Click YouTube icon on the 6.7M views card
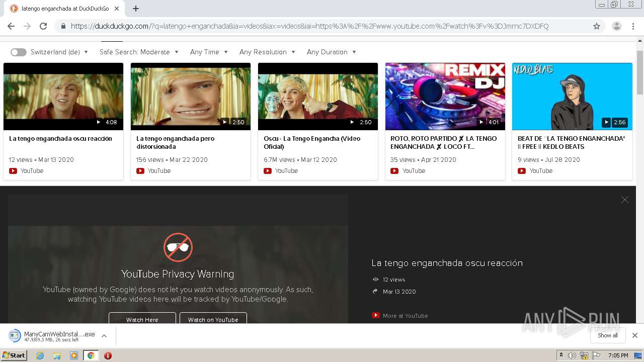This screenshot has width=644, height=362. point(268,171)
